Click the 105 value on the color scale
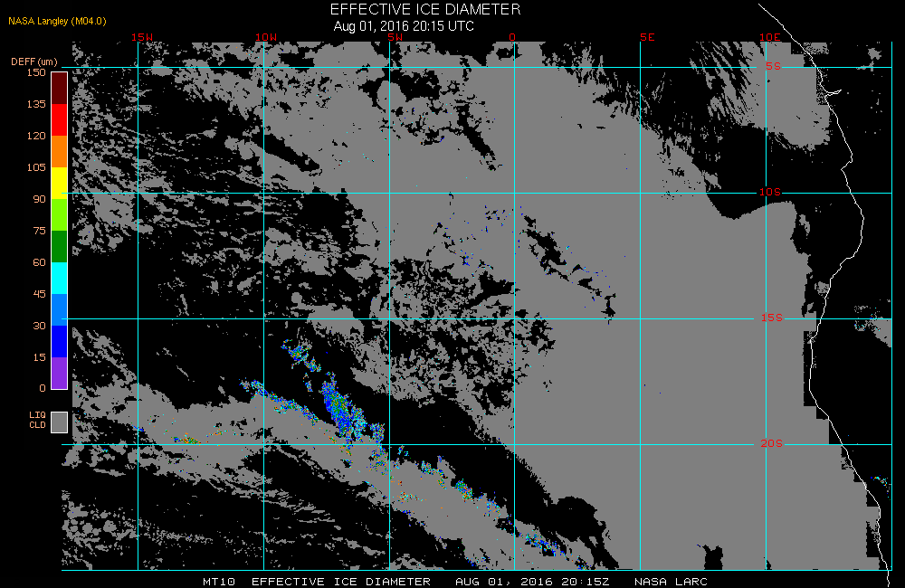Image resolution: width=905 pixels, height=588 pixels. coord(36,167)
